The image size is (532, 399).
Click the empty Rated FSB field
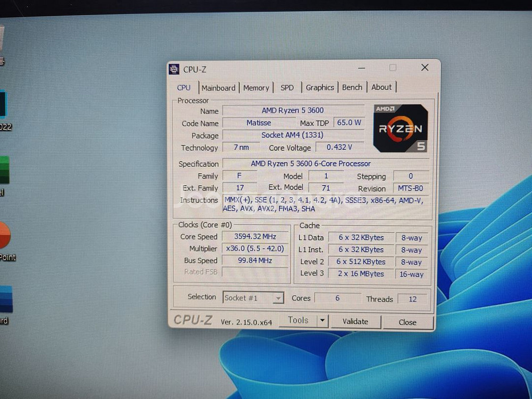tap(255, 272)
